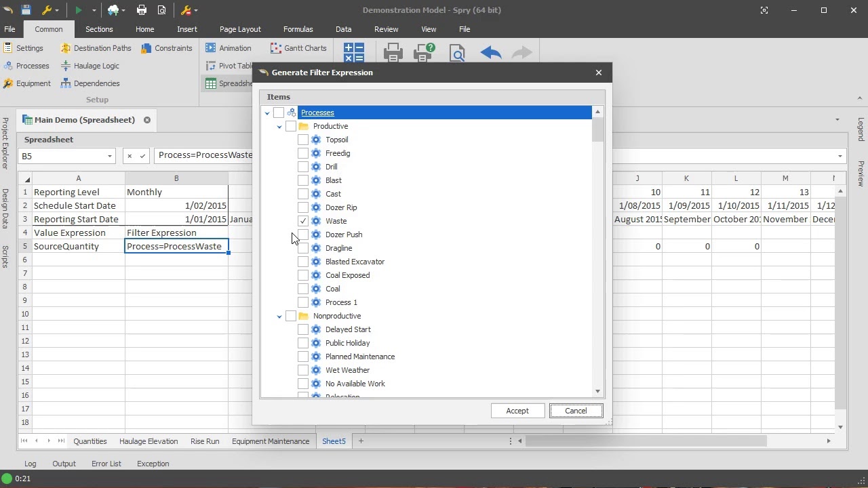
Task: Check the Topsoil process checkbox
Action: pos(303,140)
